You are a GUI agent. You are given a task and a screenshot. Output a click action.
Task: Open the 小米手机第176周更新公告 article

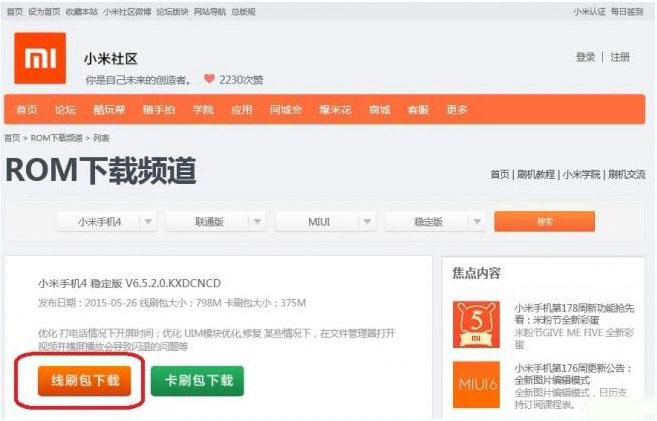tap(573, 374)
